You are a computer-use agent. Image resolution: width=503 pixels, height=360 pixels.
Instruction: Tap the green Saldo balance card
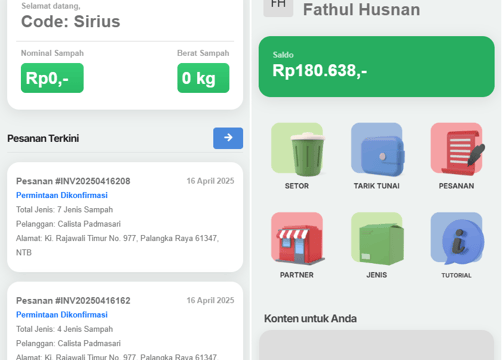pos(377,67)
